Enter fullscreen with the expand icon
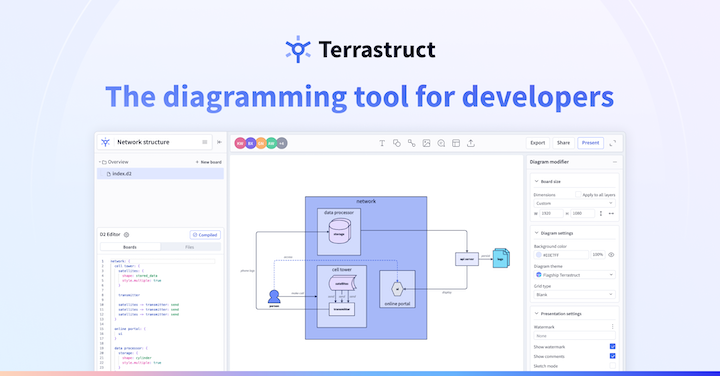The image size is (720, 376). pyautogui.click(x=613, y=143)
